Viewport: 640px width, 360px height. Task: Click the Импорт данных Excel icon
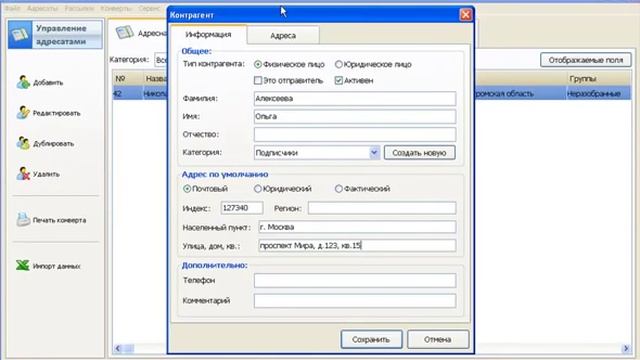click(x=22, y=266)
